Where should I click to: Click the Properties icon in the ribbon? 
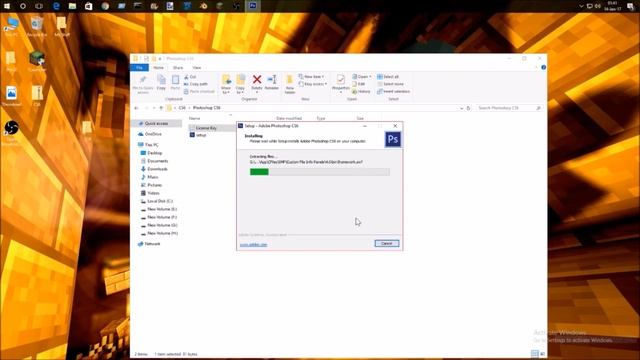(341, 82)
